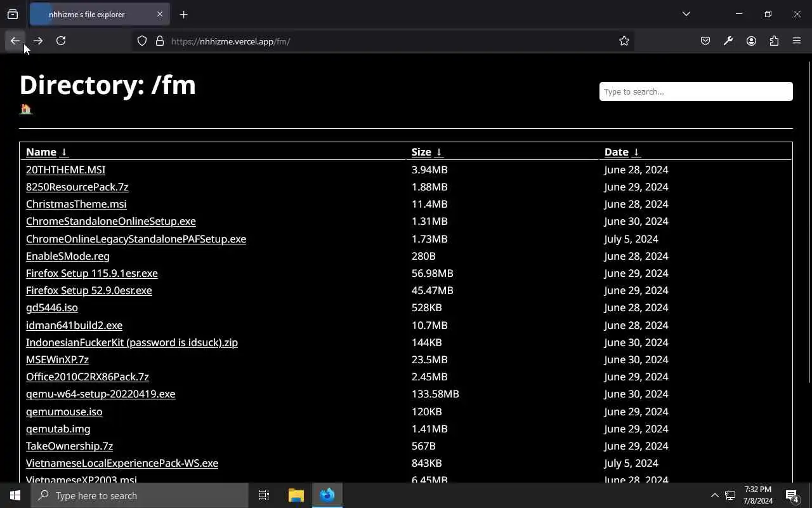Open the Firefox View icon
812x508 pixels.
13,14
